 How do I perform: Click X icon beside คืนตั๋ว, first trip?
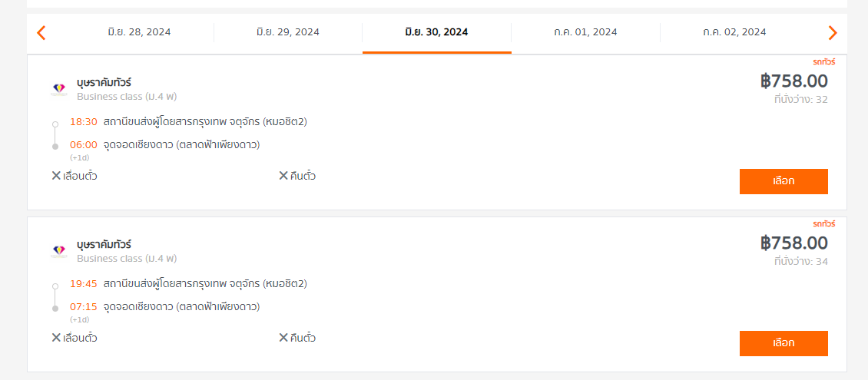pos(283,176)
